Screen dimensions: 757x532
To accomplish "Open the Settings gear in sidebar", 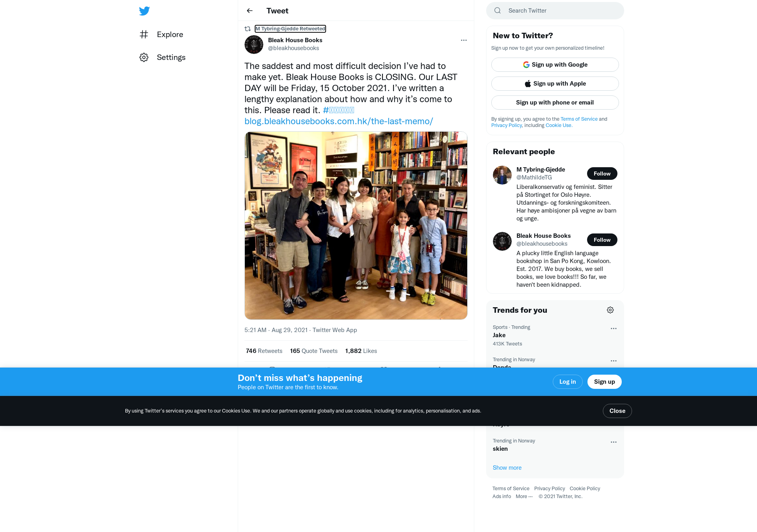I will coord(144,57).
